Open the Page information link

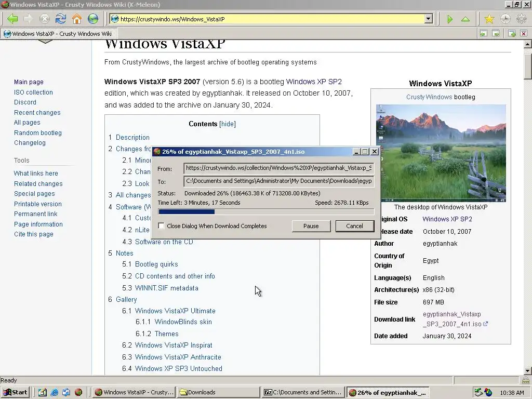(38, 224)
